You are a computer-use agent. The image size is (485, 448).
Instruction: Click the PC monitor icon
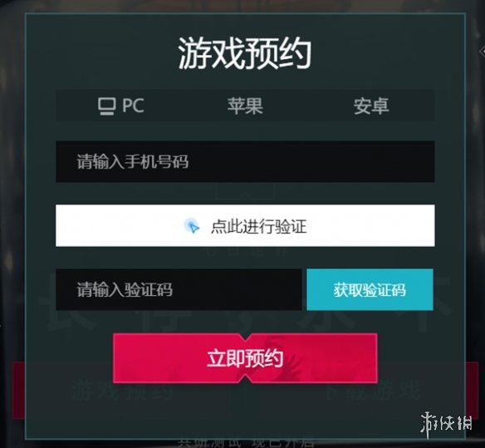pyautogui.click(x=107, y=106)
